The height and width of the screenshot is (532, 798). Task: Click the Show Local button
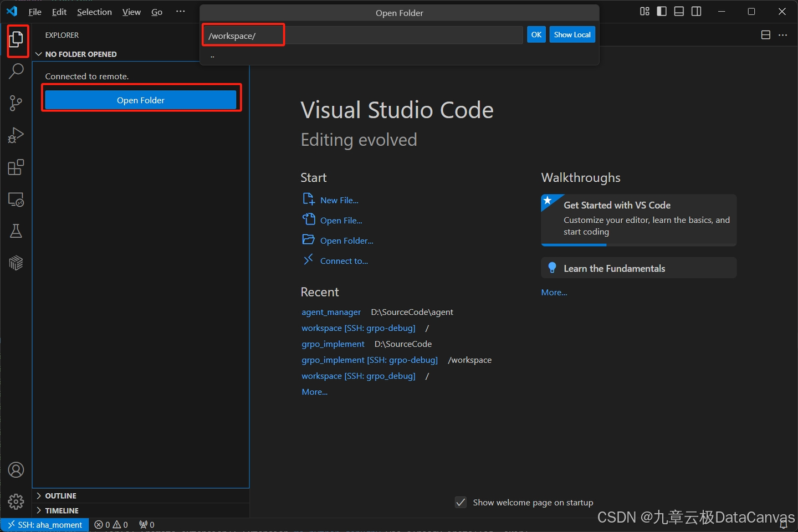572,34
